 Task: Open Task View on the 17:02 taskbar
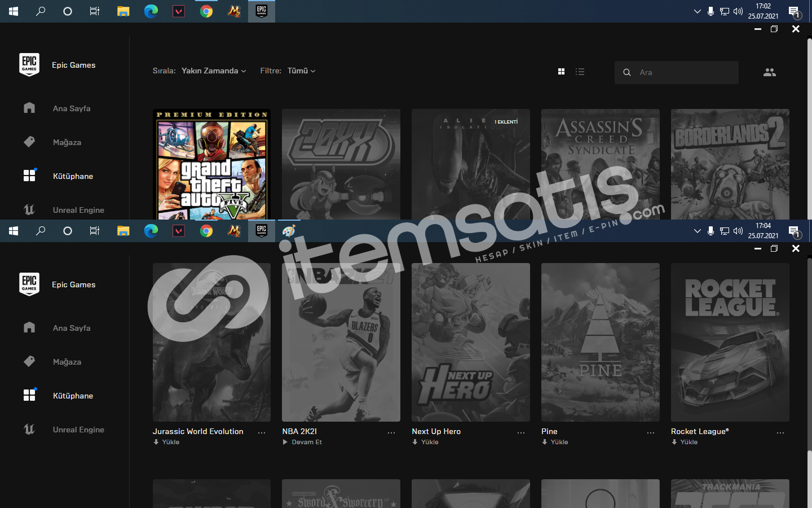coord(95,11)
